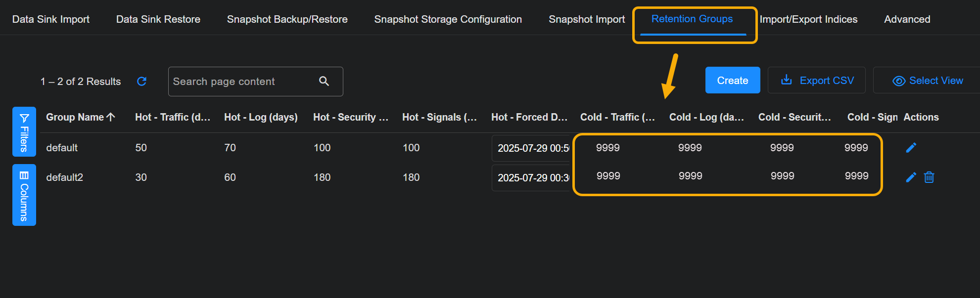Edit the default retention group
The height and width of the screenshot is (298, 980).
click(911, 148)
